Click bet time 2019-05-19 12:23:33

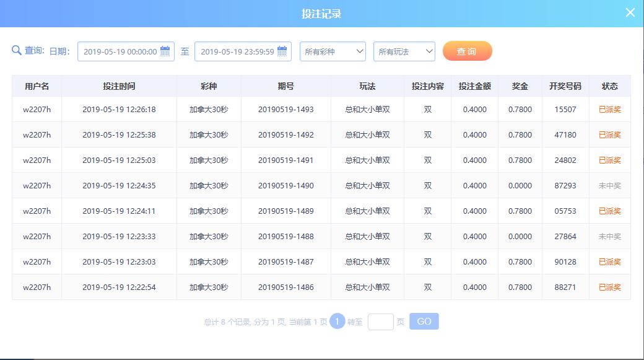coord(119,237)
